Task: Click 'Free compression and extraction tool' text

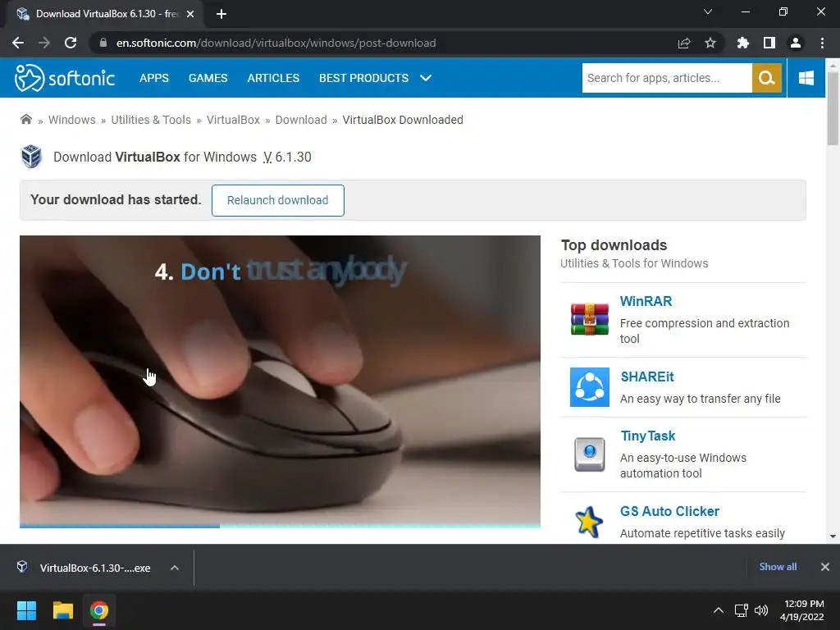Action: [705, 331]
